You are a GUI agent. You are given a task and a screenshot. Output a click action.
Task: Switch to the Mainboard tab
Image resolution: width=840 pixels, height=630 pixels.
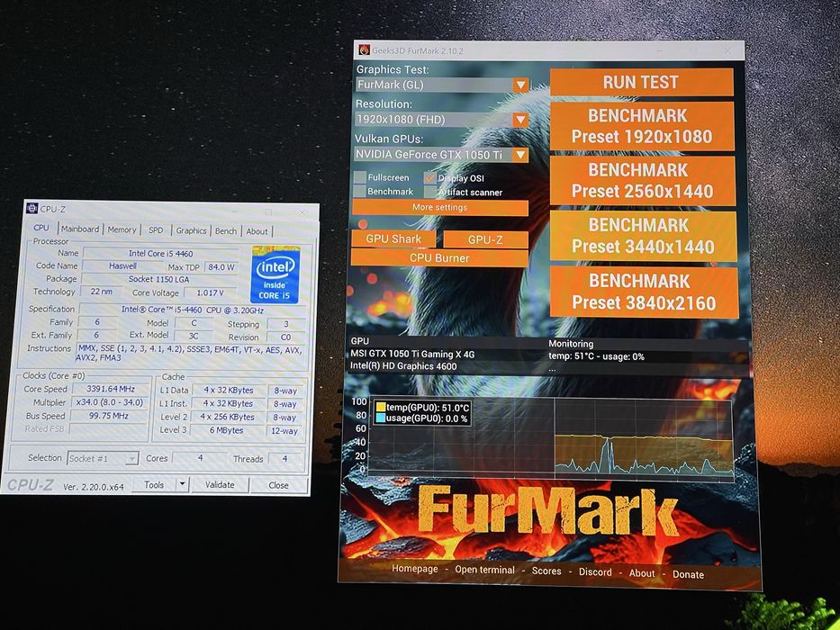coord(80,229)
